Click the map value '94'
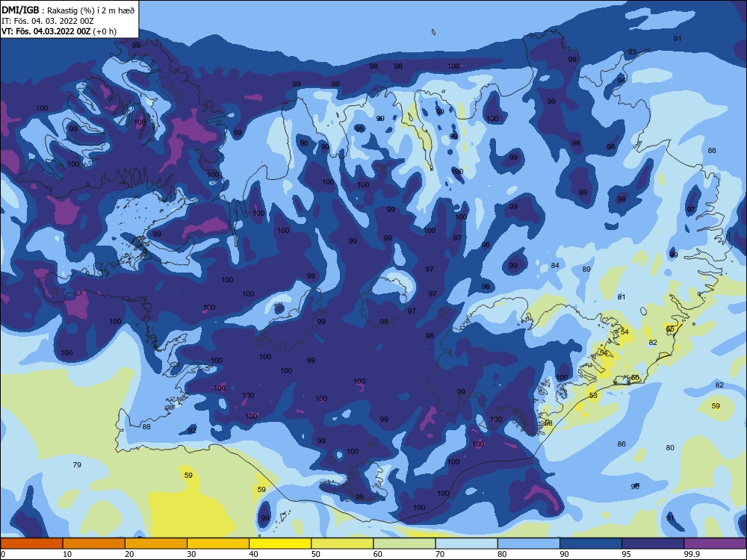747x560 pixels. [622, 80]
